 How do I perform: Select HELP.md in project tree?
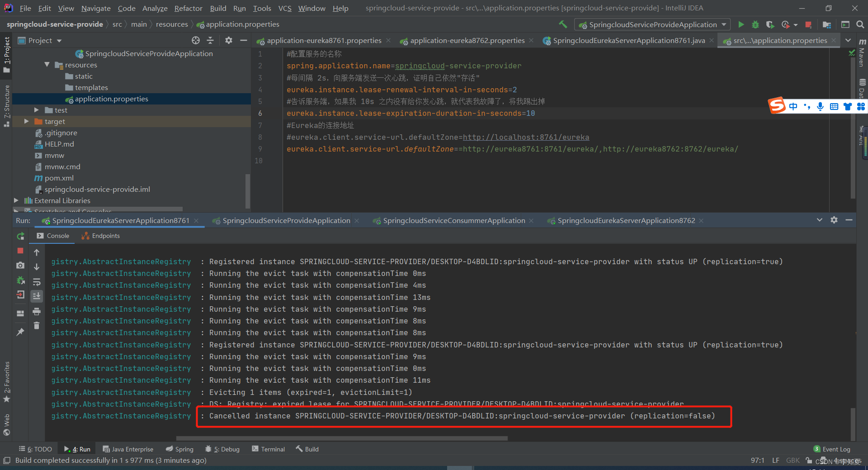click(59, 144)
